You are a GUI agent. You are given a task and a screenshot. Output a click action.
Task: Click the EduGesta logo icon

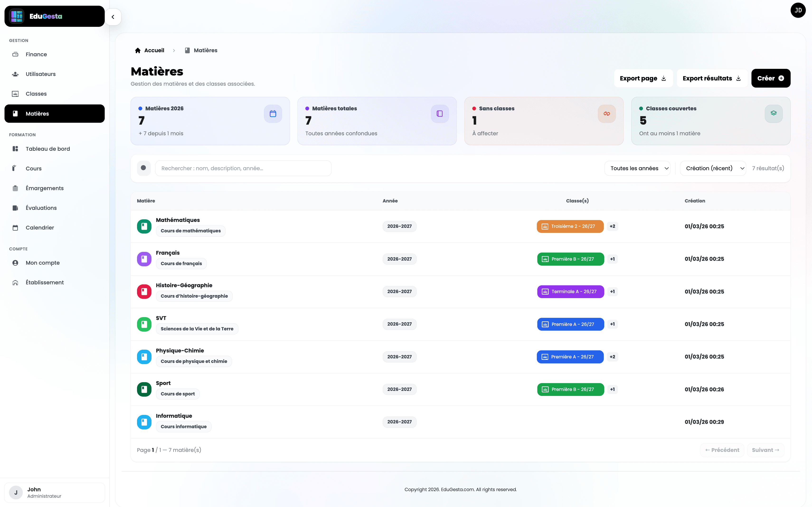tap(17, 16)
